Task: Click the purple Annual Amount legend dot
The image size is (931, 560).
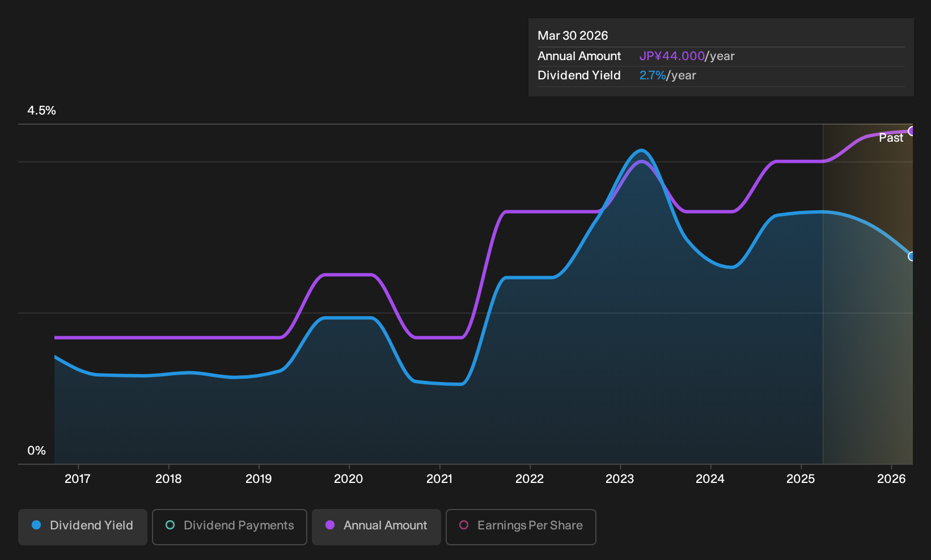Action: (330, 525)
